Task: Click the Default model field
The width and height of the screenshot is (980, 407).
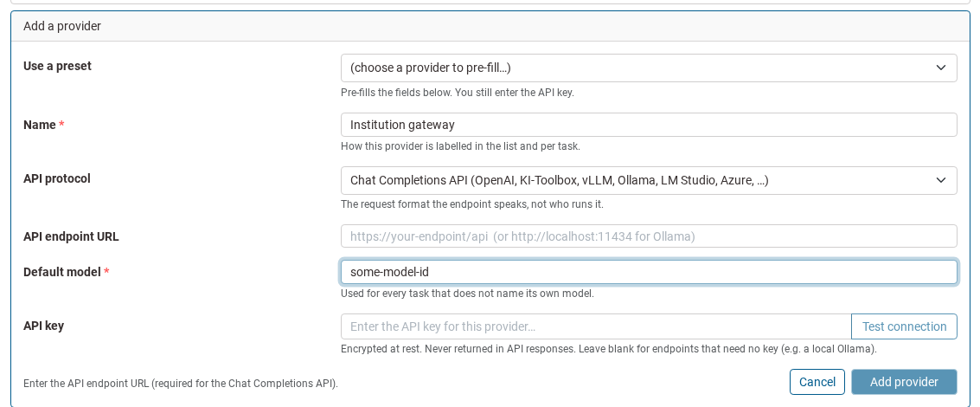Action: (x=649, y=272)
